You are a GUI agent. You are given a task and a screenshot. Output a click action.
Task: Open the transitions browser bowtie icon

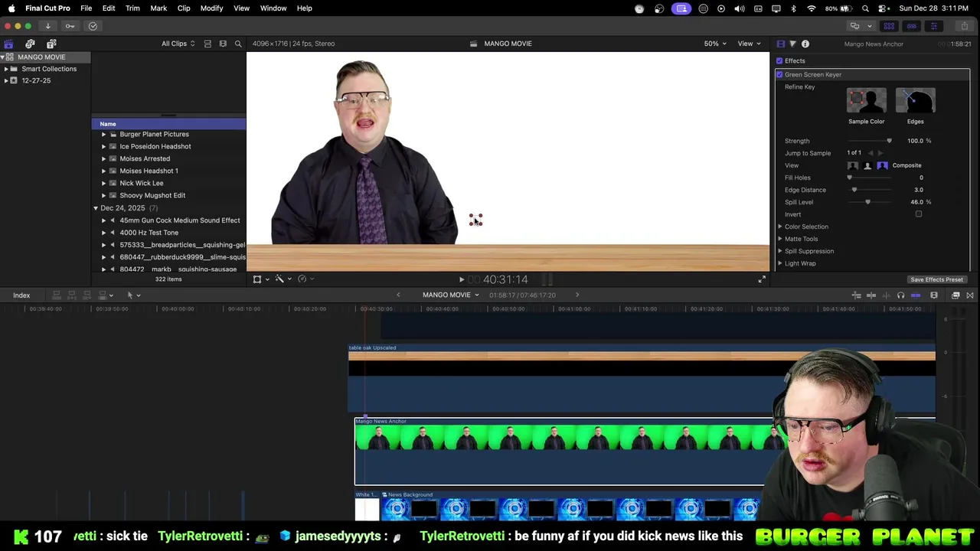coord(970,295)
